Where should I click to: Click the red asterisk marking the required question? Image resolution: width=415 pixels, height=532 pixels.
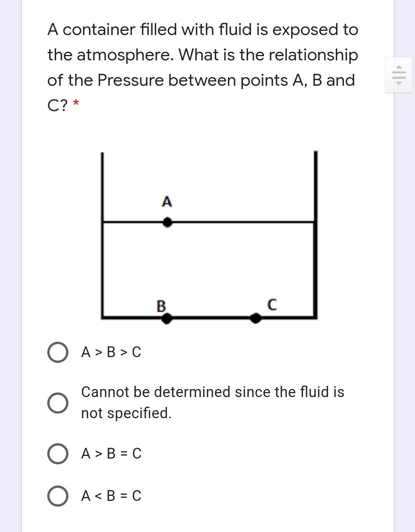[75, 104]
